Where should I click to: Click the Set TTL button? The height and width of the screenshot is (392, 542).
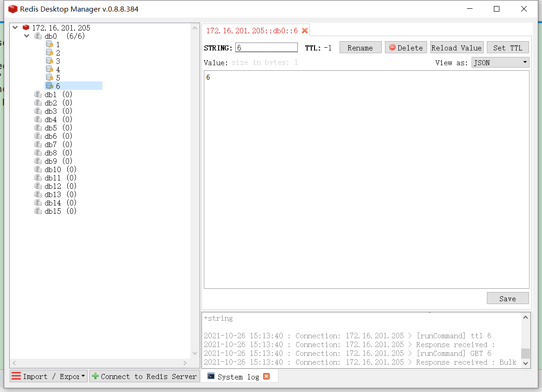click(x=508, y=48)
